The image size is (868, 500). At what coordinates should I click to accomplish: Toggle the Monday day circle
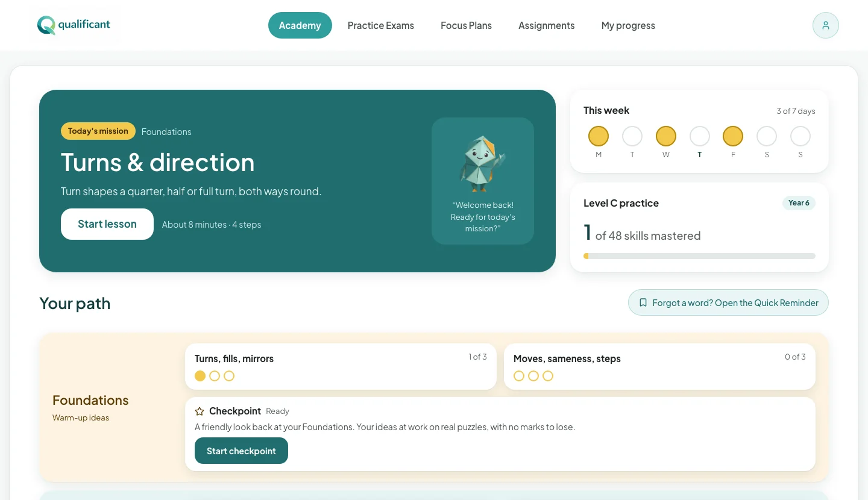point(599,136)
